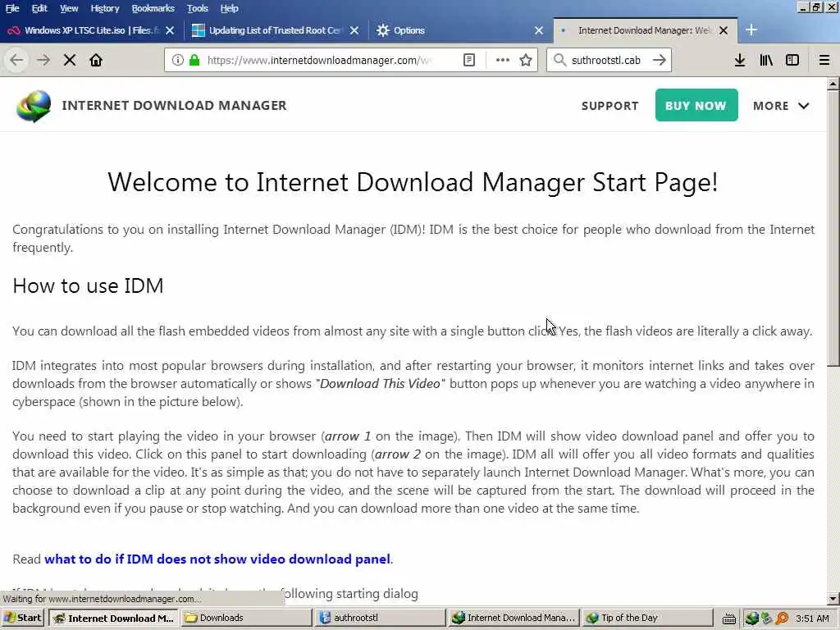The width and height of the screenshot is (840, 630).
Task: Toggle reader view in the address bar
Action: (x=469, y=60)
